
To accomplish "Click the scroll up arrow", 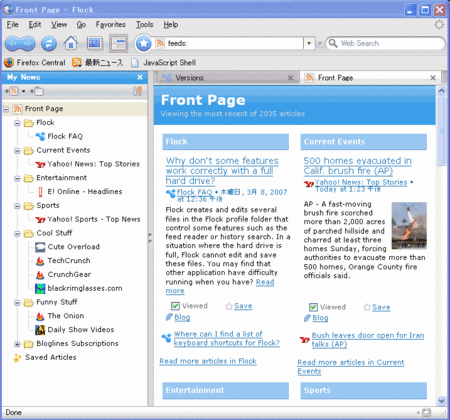I will click(x=441, y=90).
